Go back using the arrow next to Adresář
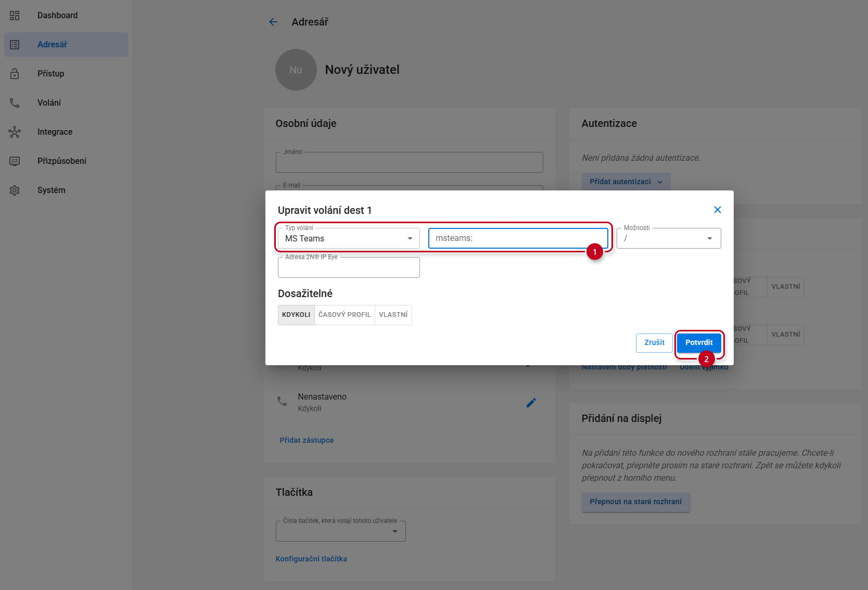The height and width of the screenshot is (590, 868). (x=273, y=22)
